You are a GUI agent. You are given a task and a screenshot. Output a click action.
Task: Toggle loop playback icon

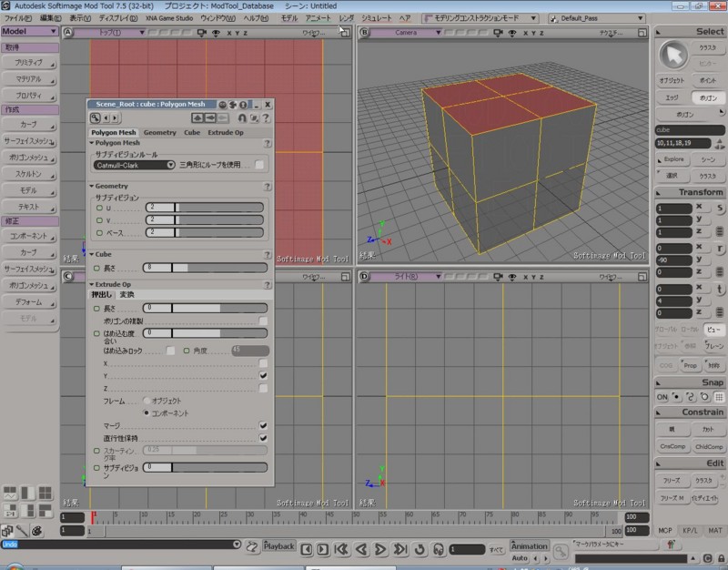420,550
